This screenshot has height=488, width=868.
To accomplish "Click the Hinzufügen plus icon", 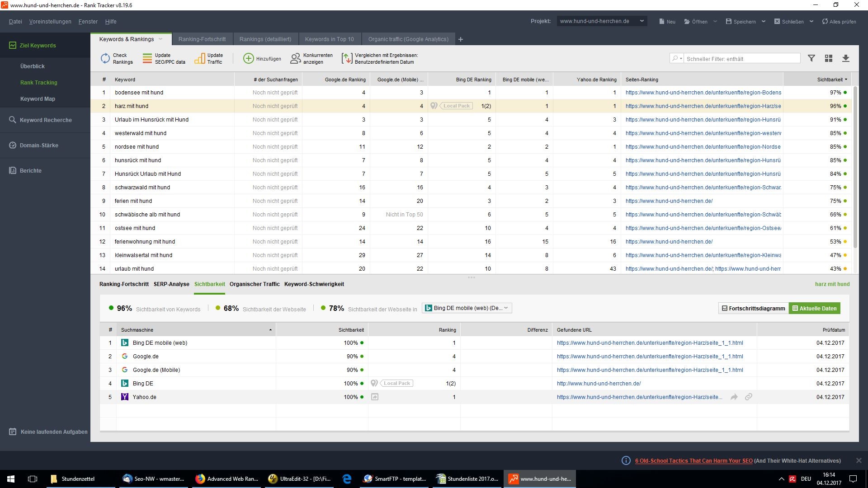I will (x=249, y=58).
